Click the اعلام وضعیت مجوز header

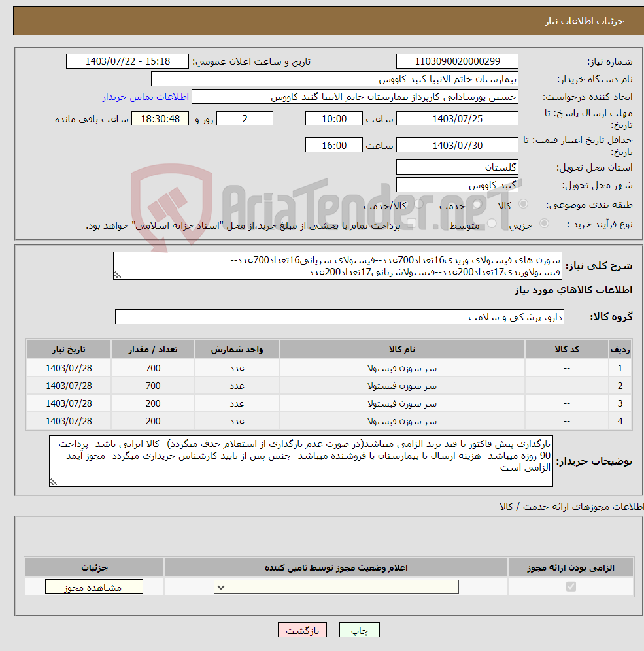click(336, 567)
